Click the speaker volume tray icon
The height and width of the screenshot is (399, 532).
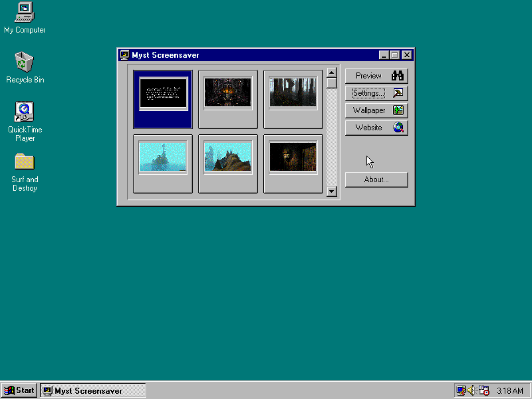[x=471, y=391]
